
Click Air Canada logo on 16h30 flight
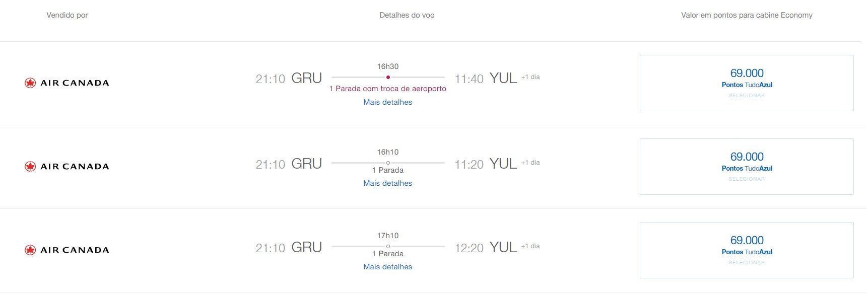[x=66, y=83]
